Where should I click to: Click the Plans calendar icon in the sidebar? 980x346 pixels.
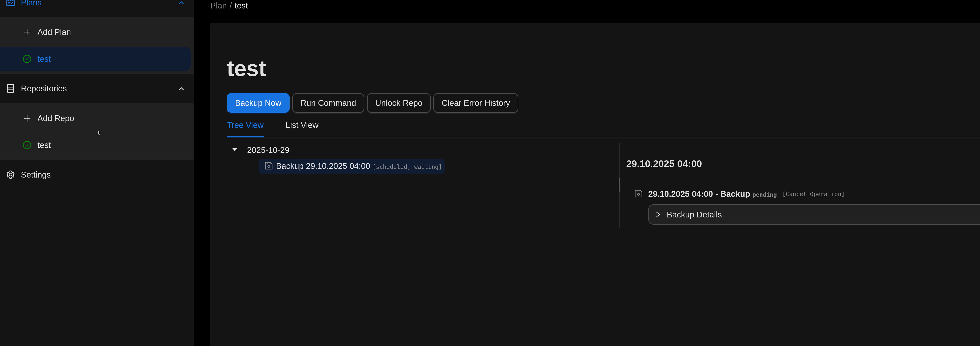pos(11,3)
